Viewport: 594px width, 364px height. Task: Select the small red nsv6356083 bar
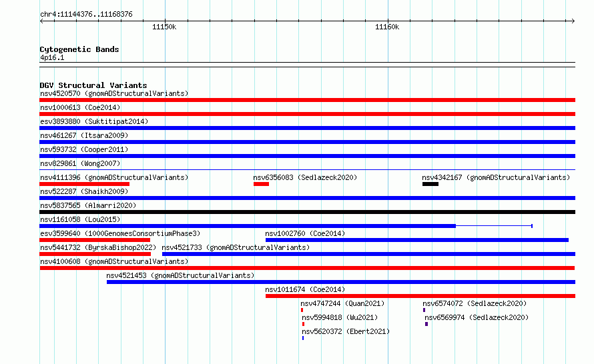click(x=262, y=184)
